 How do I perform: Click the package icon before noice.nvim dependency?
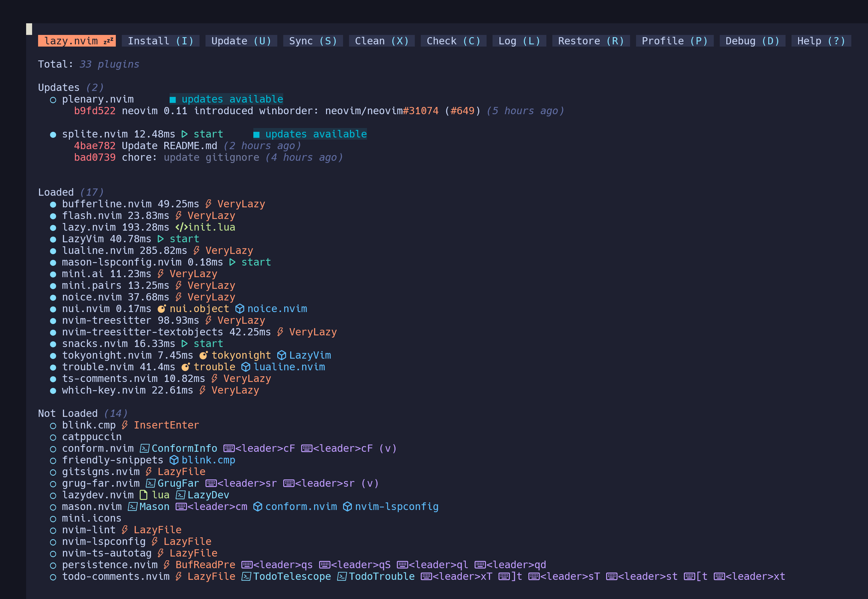pyautogui.click(x=240, y=309)
